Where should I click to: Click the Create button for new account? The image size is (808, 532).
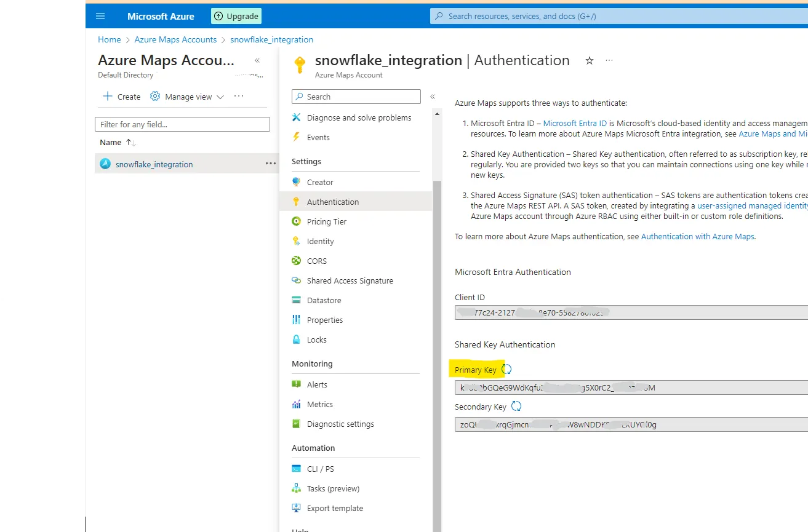click(x=121, y=97)
